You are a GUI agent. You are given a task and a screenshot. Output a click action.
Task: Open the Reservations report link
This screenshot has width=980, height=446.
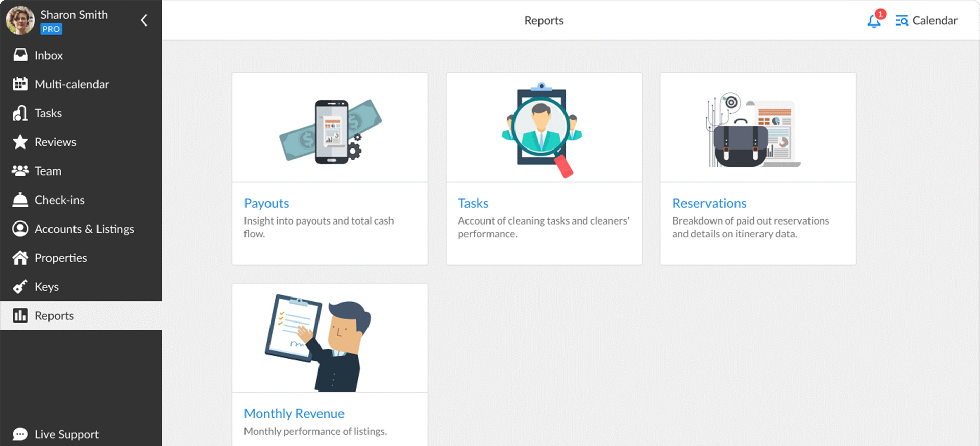click(709, 203)
